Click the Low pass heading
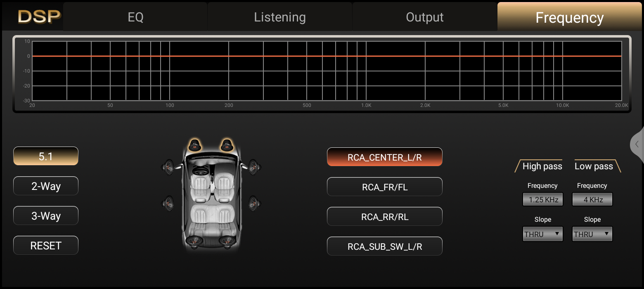This screenshot has width=644, height=289. tap(594, 166)
